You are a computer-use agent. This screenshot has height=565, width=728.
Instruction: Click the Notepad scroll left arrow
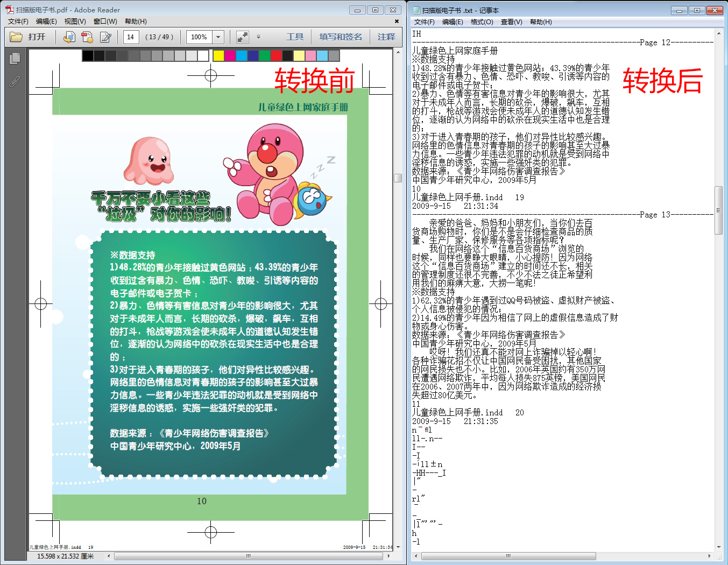[415, 556]
